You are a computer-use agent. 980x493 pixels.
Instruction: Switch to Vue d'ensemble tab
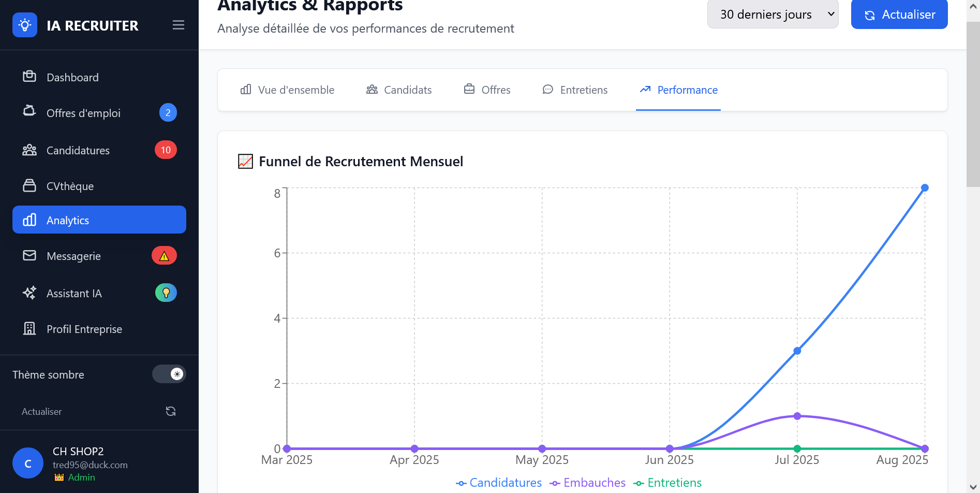coord(287,90)
